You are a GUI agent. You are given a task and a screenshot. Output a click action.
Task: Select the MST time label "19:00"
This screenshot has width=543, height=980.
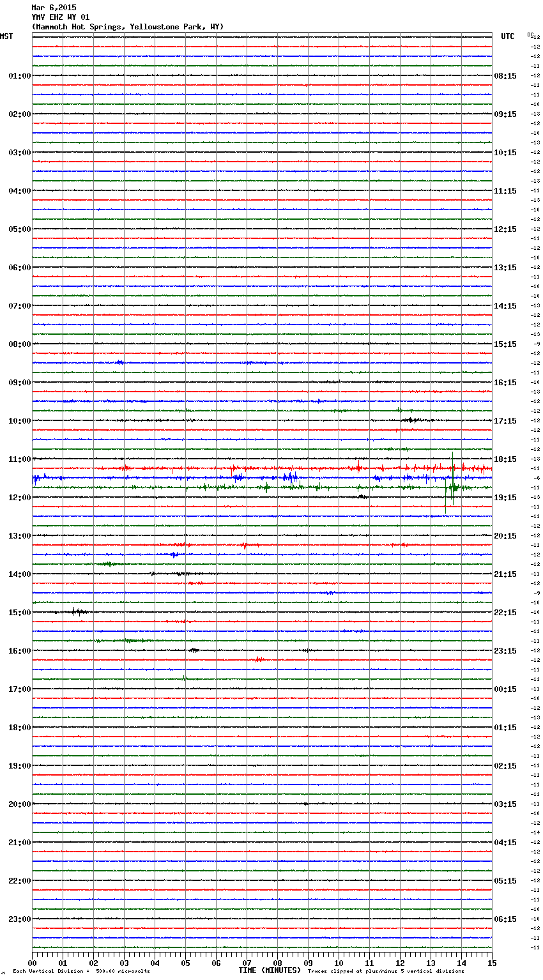pos(20,766)
